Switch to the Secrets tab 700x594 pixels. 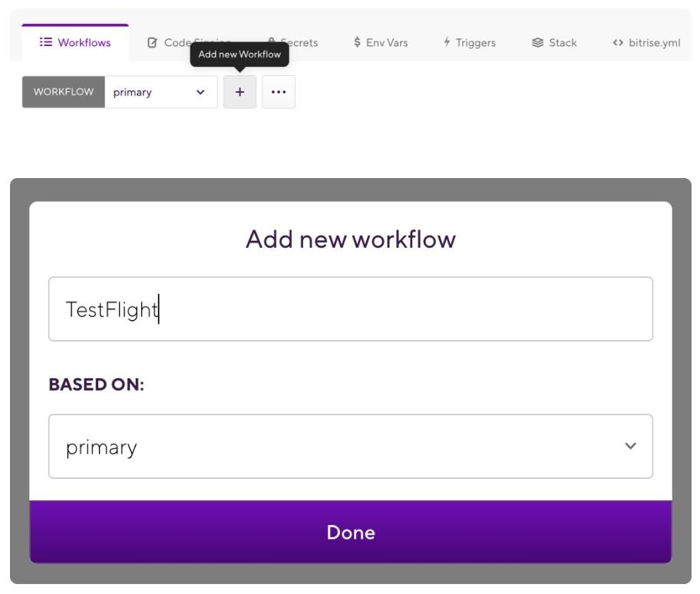[298, 43]
